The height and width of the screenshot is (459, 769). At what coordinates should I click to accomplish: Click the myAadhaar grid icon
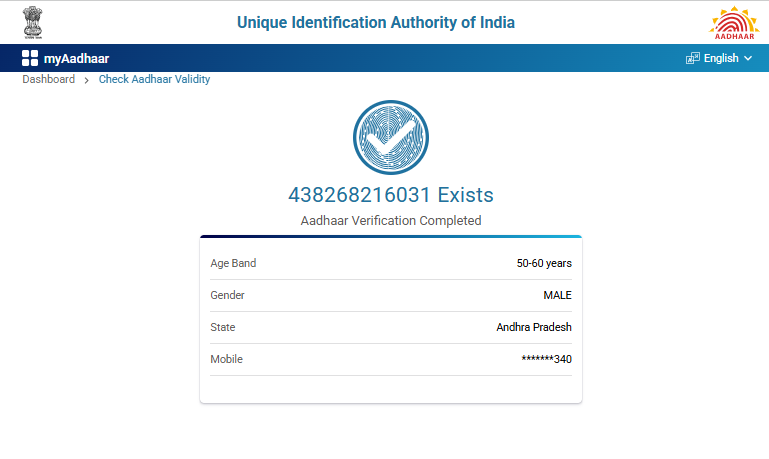30,58
